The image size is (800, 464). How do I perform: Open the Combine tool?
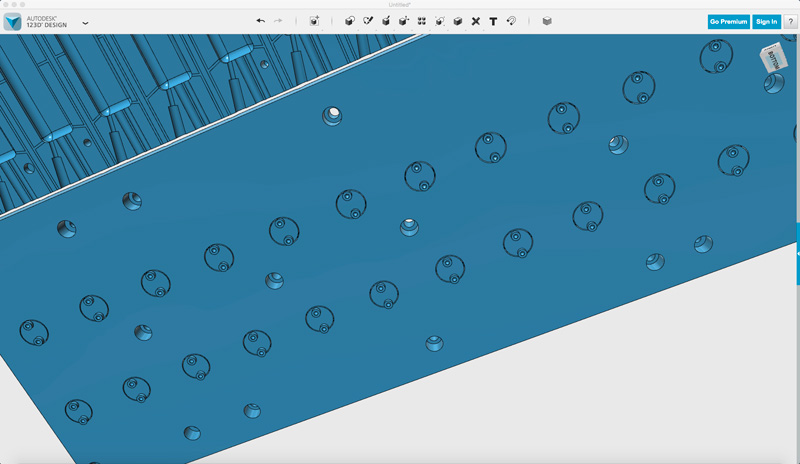tap(457, 21)
